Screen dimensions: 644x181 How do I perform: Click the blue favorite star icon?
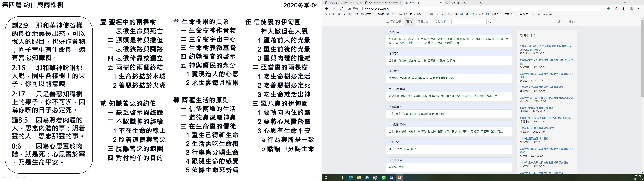coord(608,9)
